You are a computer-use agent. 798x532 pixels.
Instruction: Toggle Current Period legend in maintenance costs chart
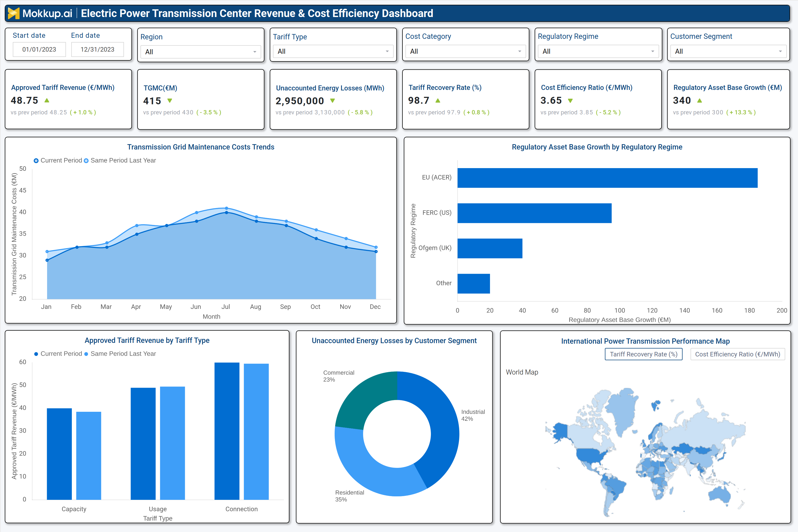tap(58, 160)
